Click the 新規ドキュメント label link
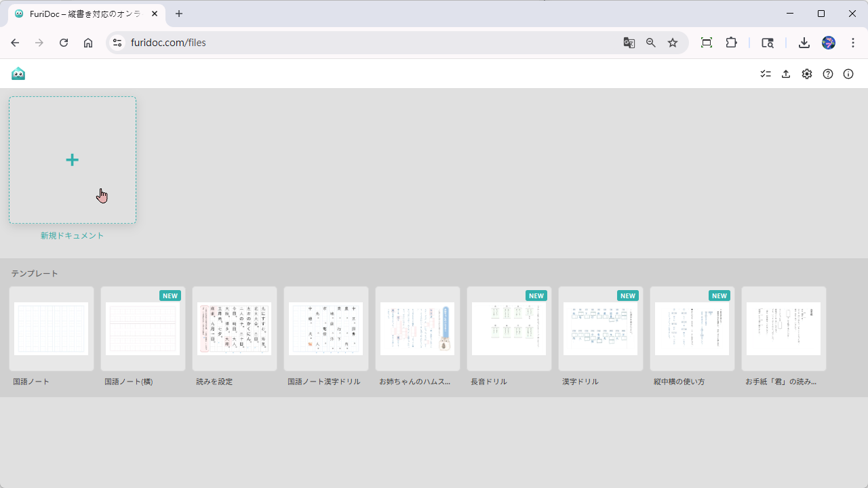 click(72, 236)
